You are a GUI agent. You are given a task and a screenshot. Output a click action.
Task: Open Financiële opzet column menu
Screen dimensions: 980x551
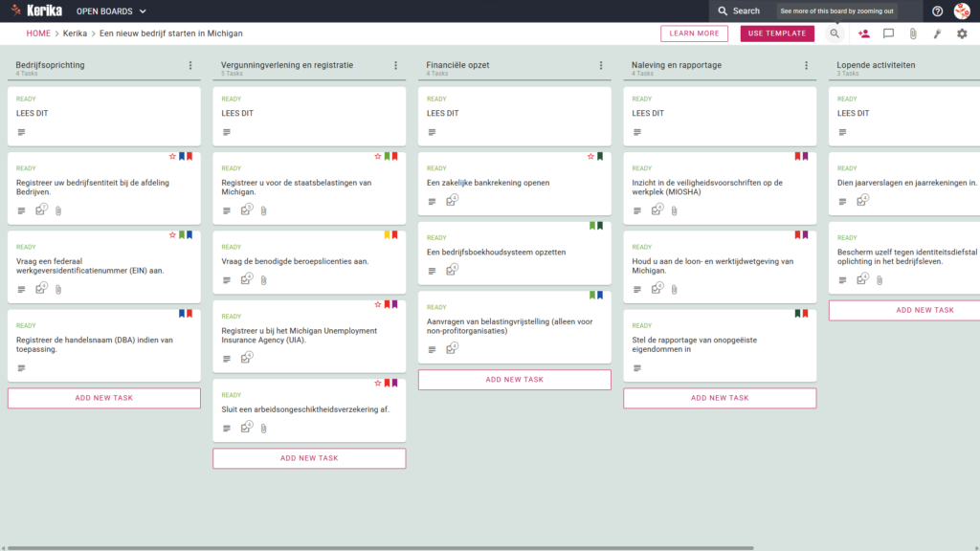point(601,65)
